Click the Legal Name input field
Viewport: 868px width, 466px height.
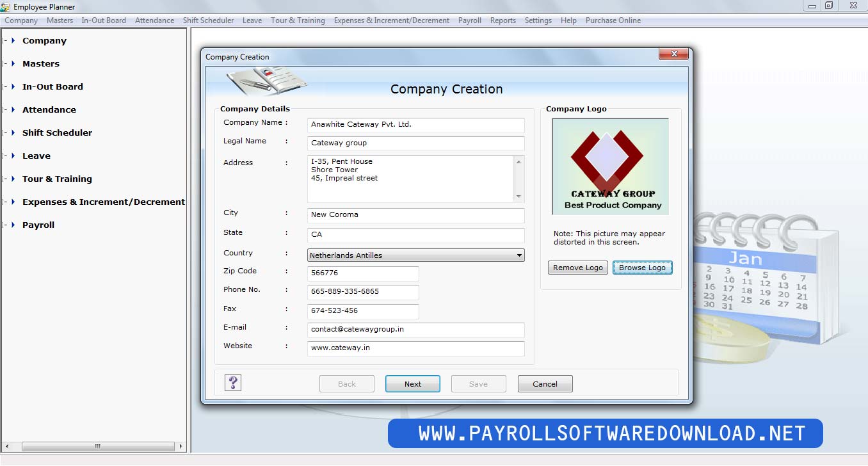click(x=416, y=143)
